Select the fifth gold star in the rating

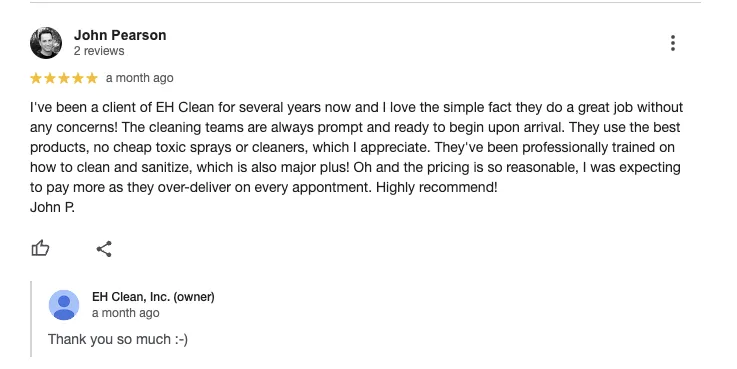click(92, 78)
